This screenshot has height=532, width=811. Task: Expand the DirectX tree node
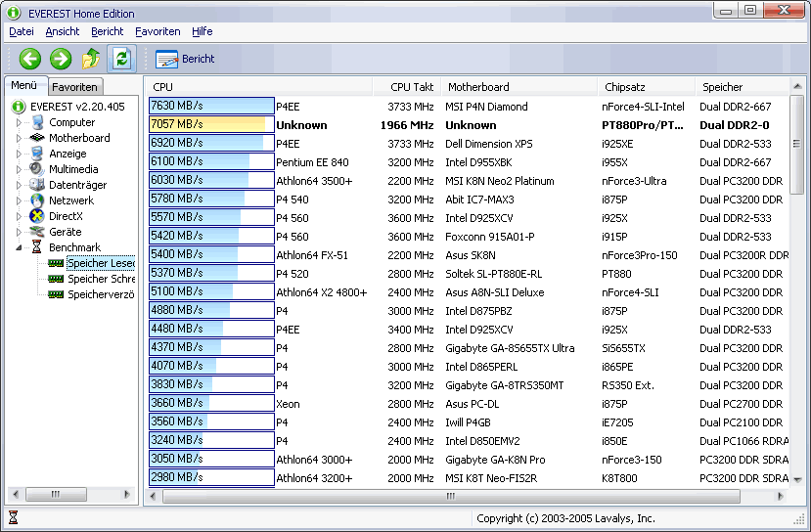(19, 216)
